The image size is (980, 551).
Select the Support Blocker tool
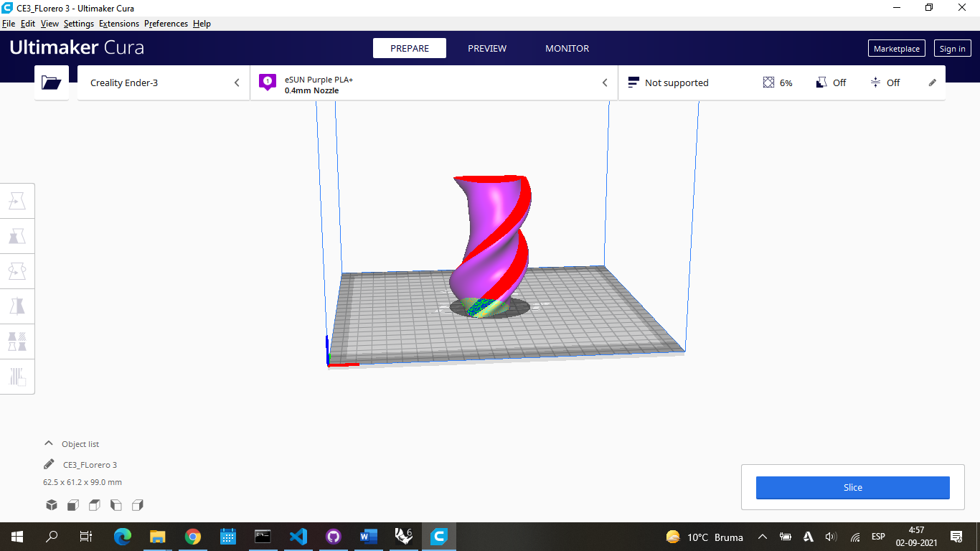(17, 376)
